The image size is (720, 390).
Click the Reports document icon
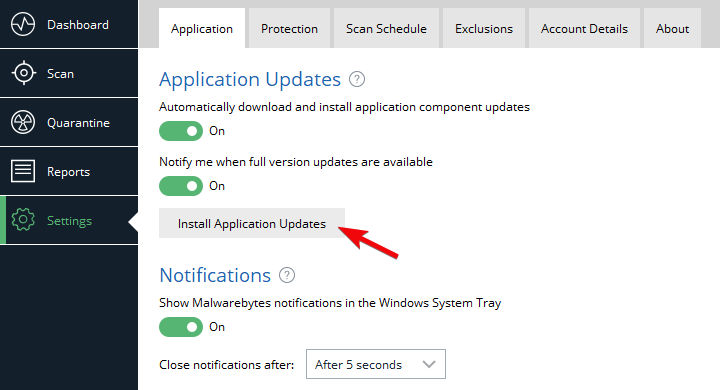23,171
